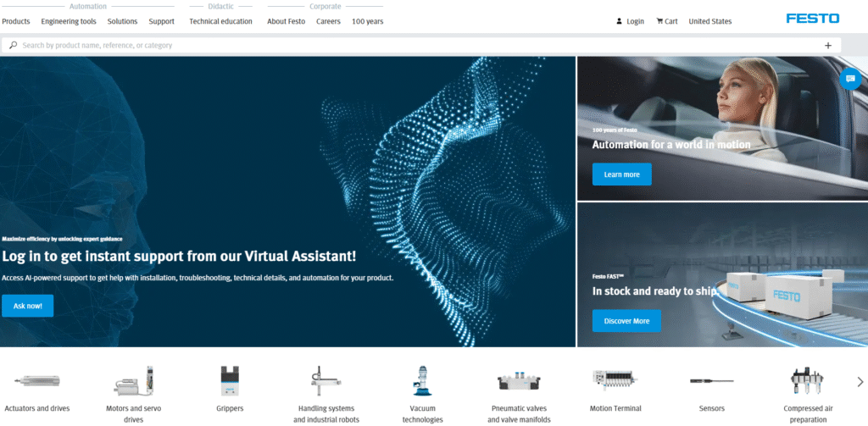Open Vacuum technologies product image

click(422, 380)
